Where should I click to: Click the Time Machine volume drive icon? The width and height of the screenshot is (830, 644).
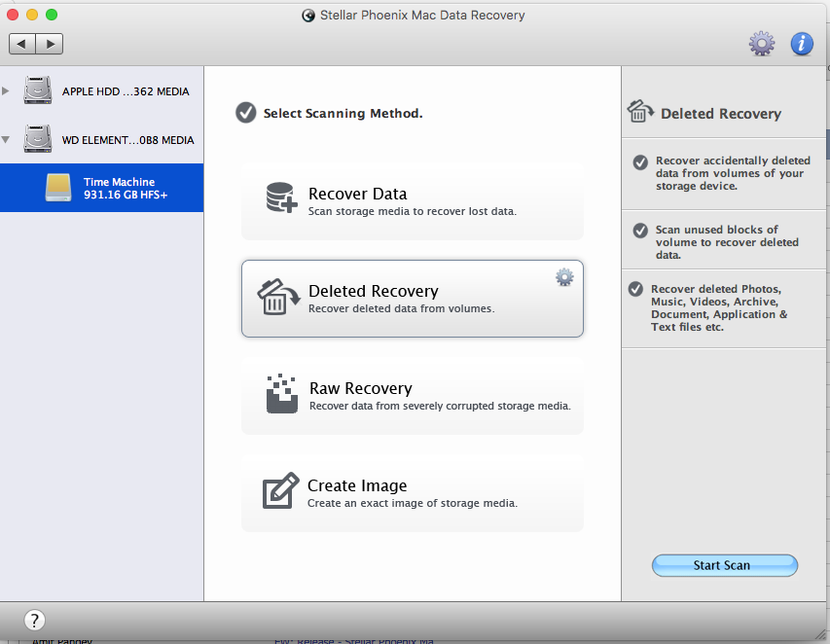pos(58,188)
